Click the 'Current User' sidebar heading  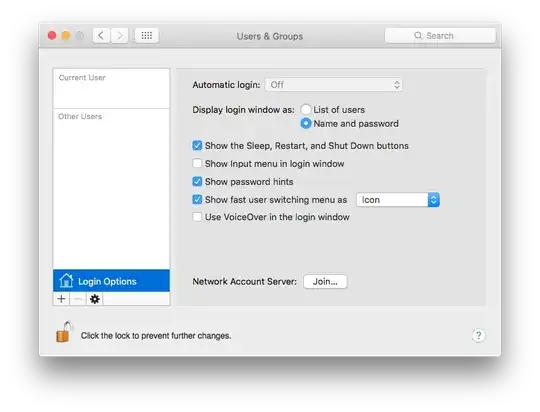82,78
